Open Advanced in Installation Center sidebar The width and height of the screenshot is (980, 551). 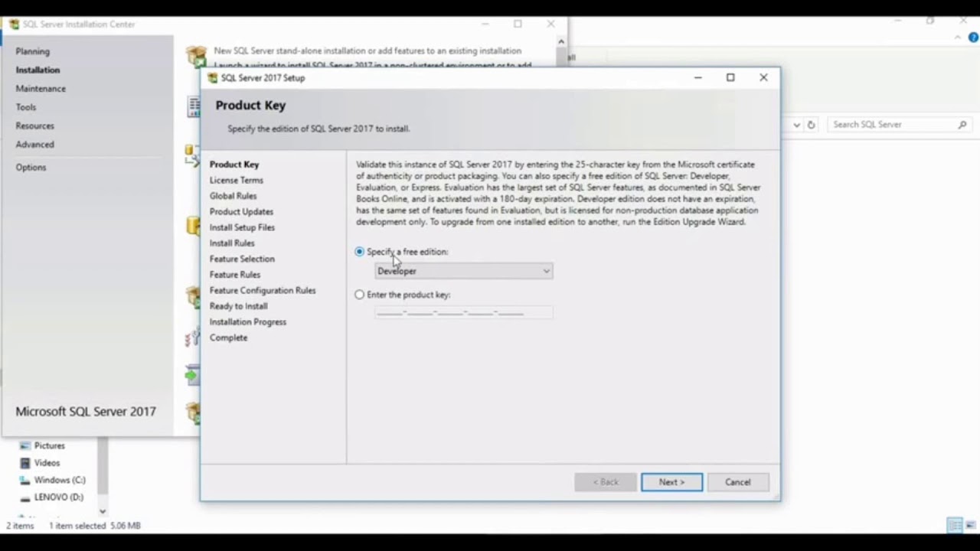tap(35, 145)
